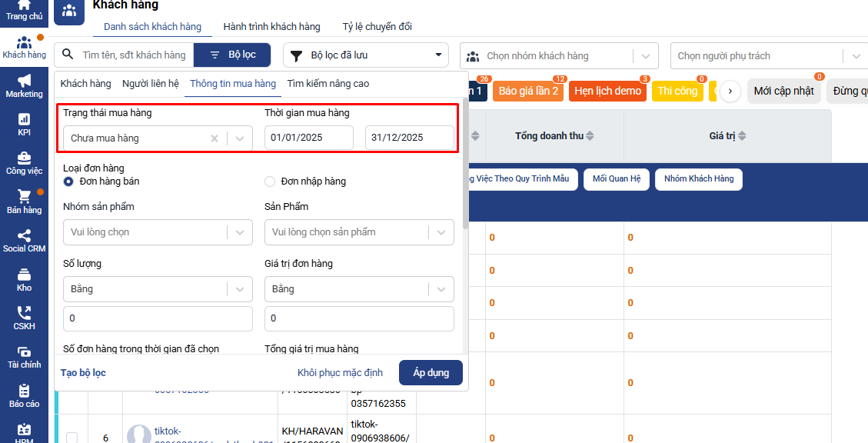This screenshot has height=443, width=868.
Task: Open the KPI sidebar icon
Action: pos(24,123)
